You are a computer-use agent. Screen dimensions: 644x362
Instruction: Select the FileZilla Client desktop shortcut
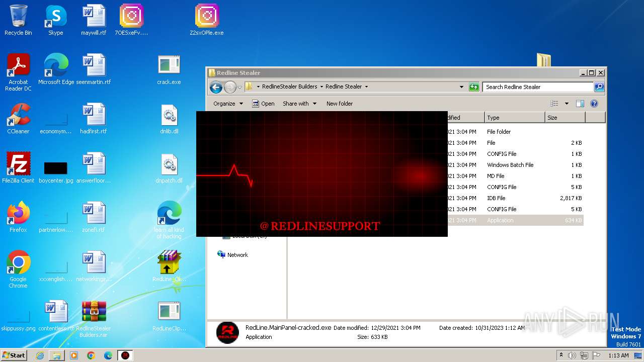[18, 168]
